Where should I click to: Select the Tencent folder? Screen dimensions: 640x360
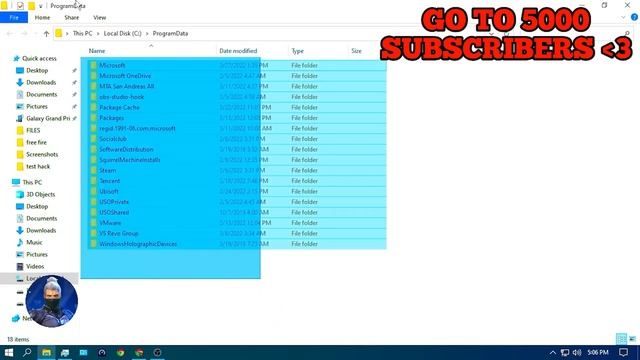pyautogui.click(x=110, y=181)
